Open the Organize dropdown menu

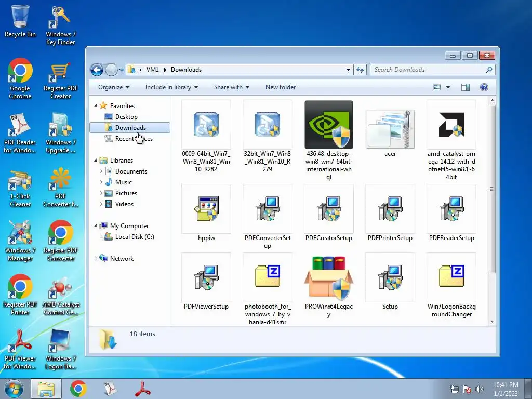tap(114, 87)
